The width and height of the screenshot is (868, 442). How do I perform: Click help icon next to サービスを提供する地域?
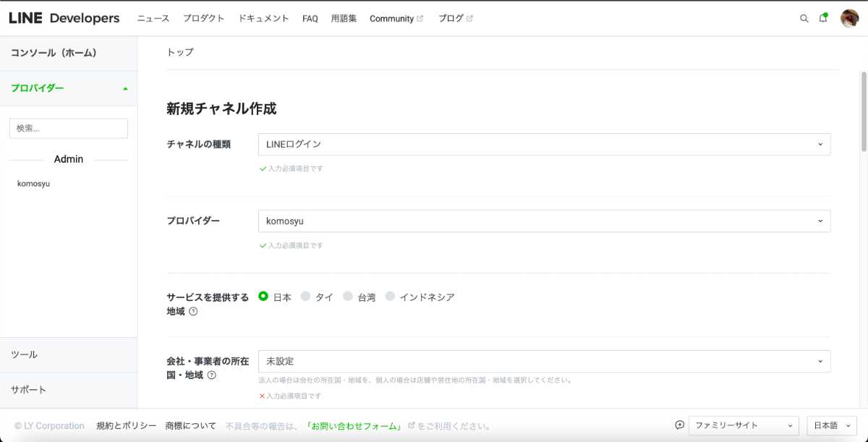click(193, 312)
